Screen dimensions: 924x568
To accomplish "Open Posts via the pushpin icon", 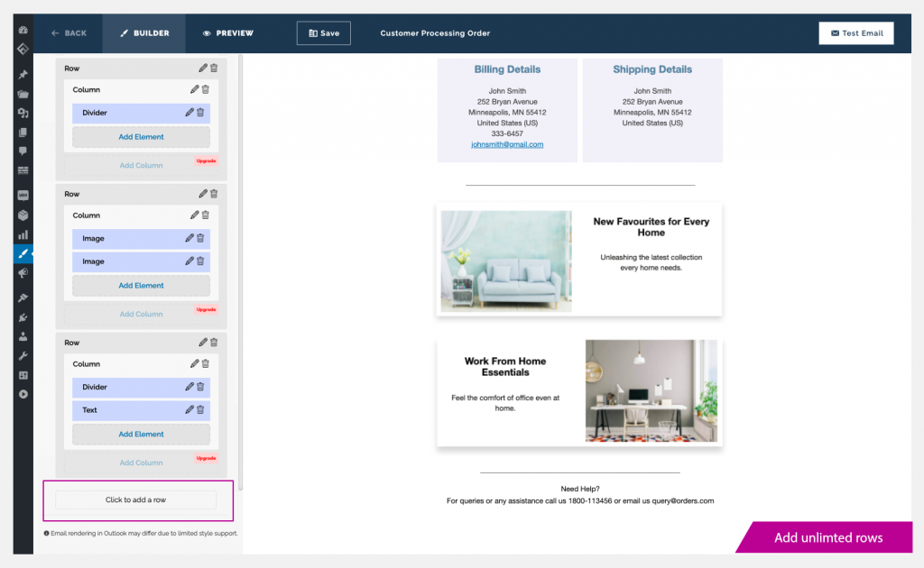I will point(23,75).
